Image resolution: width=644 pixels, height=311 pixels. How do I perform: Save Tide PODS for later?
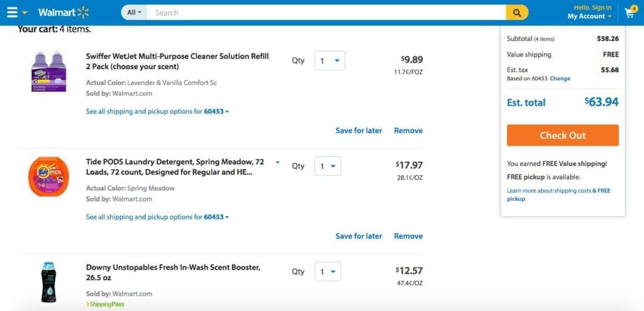(358, 236)
